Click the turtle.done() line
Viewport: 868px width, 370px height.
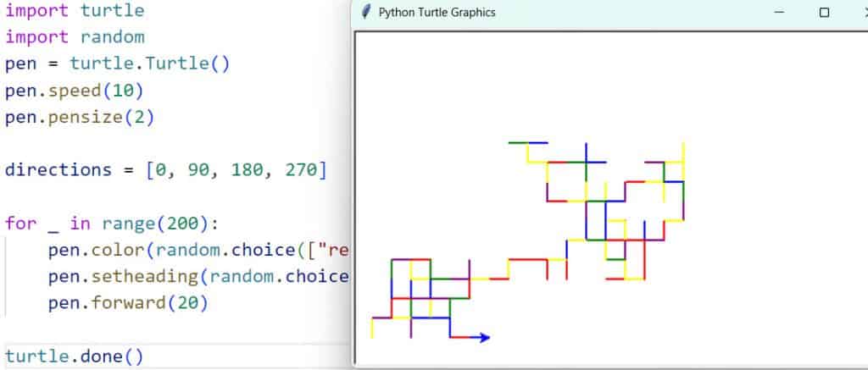pyautogui.click(x=75, y=356)
